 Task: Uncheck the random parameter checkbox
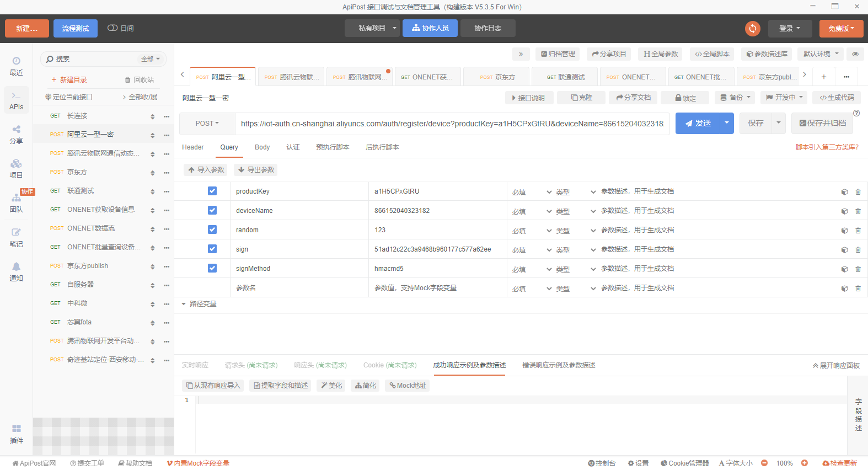click(x=212, y=230)
